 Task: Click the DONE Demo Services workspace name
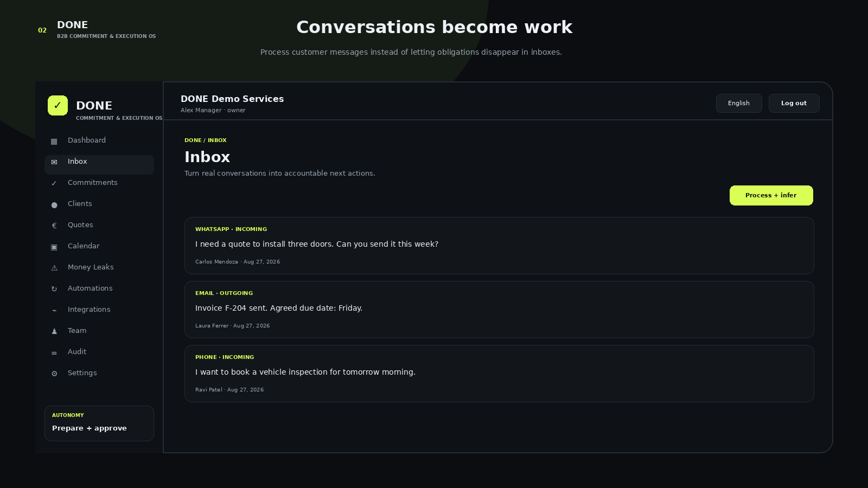pos(232,99)
